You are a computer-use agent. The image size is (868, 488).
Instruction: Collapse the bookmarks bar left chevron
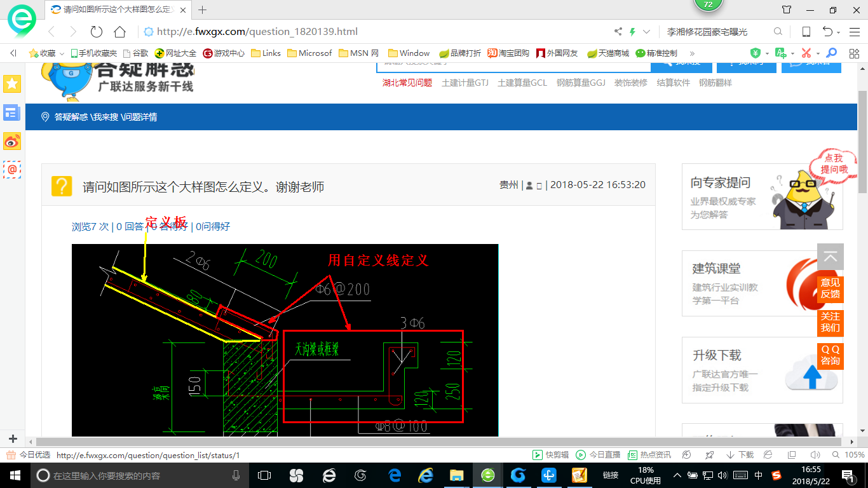click(13, 53)
